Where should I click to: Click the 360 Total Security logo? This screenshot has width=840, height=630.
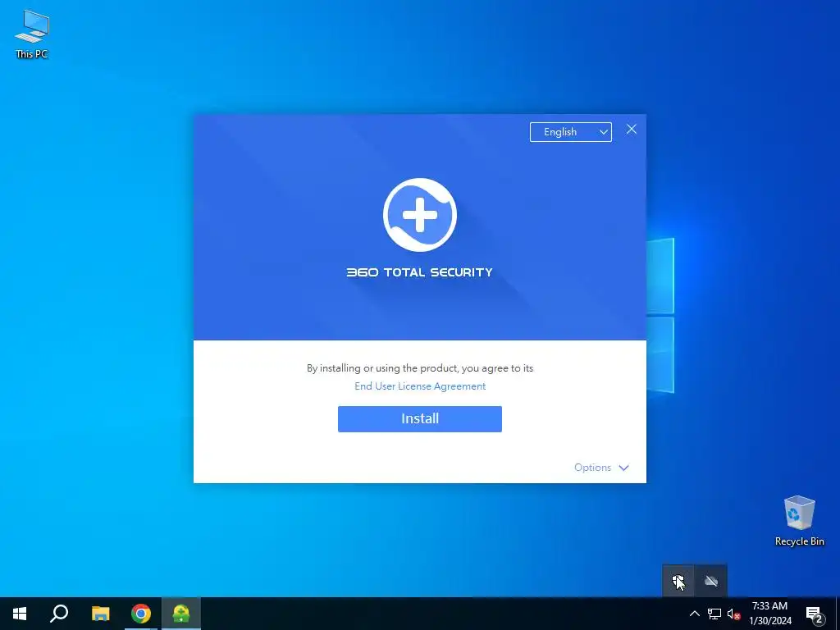click(x=420, y=215)
